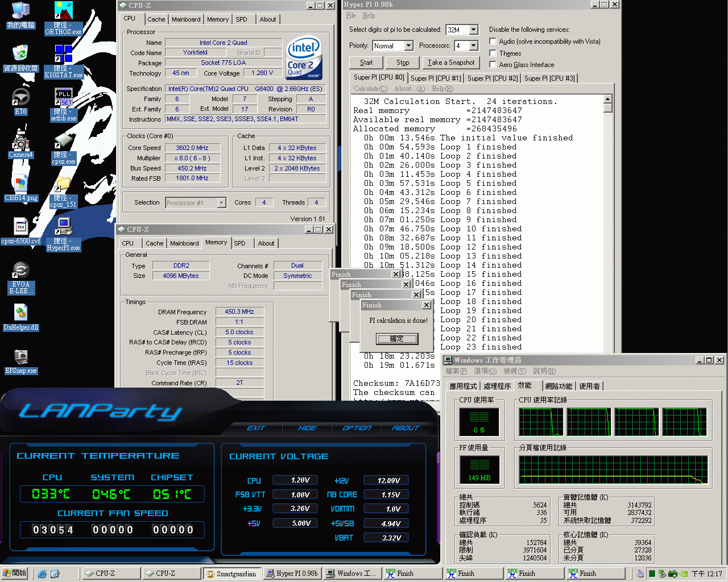Click the Internet Explorer quick launch icon
The image size is (728, 582).
point(42,574)
